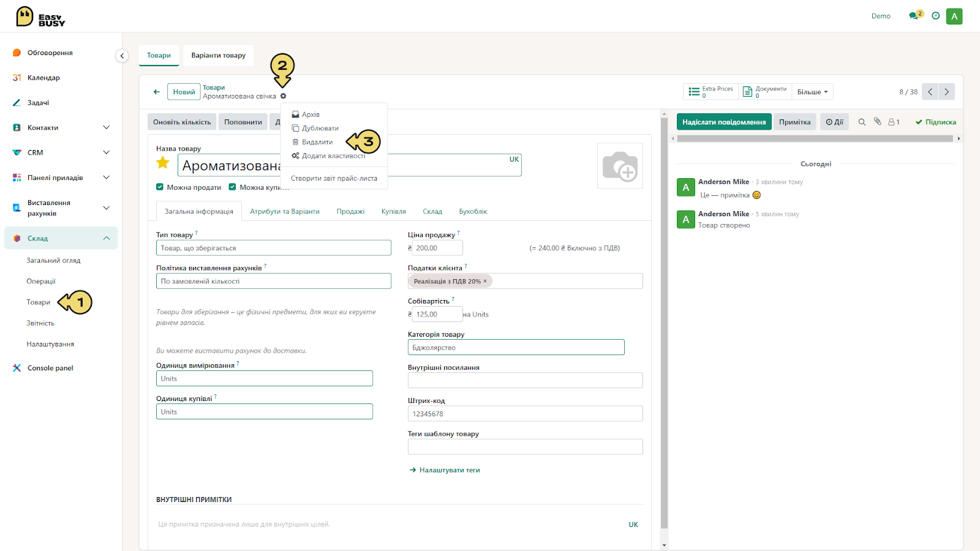Click the back arrow icon in header

point(157,92)
